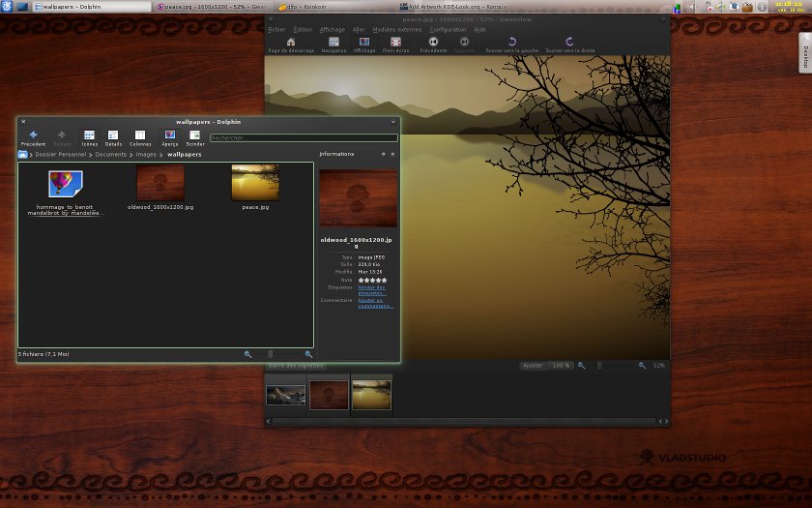Zoom out icon in Dolphin status bar
The image size is (812, 508).
[247, 354]
